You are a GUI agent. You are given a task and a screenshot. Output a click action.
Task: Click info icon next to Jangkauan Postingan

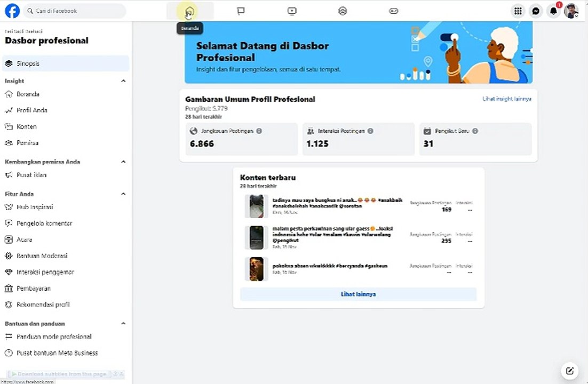[259, 131]
